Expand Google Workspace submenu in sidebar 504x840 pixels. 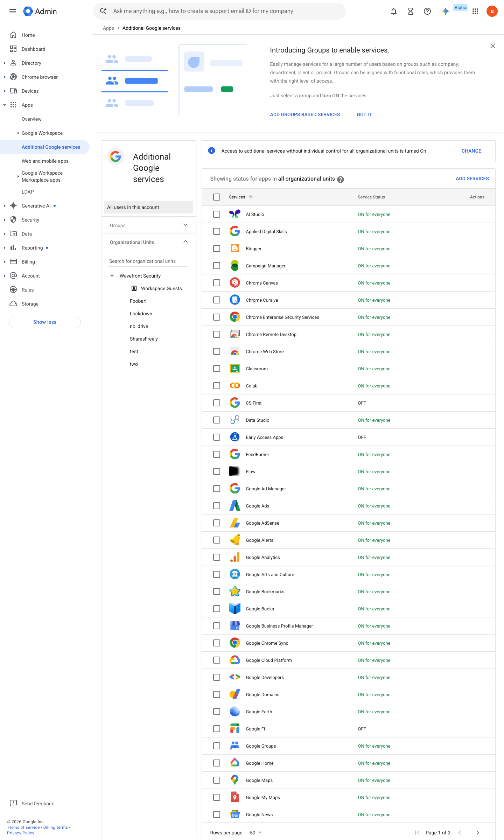18,133
